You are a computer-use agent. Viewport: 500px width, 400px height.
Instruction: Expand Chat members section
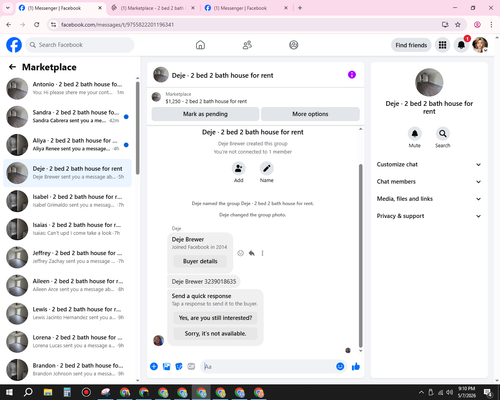(429, 182)
